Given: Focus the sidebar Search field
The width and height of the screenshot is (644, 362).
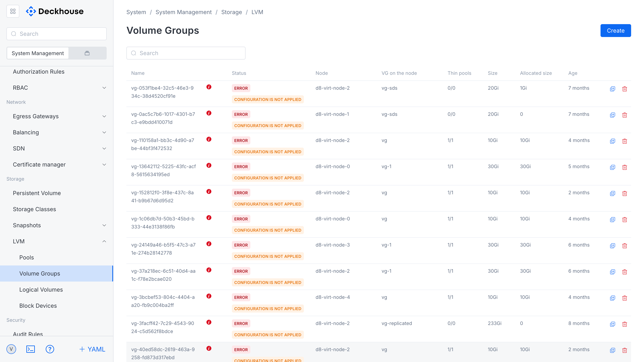Looking at the screenshot, I should 57,34.
